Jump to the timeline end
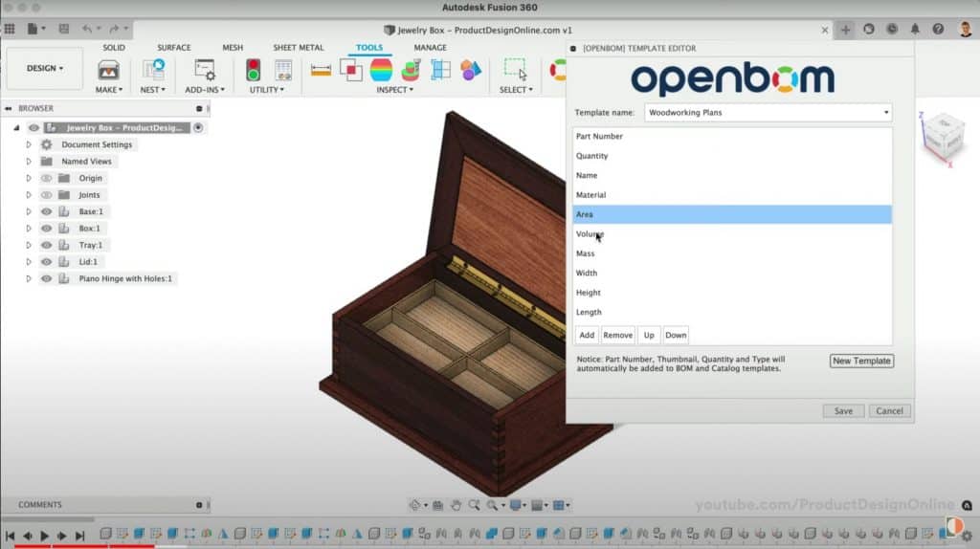980x549 pixels. (x=79, y=536)
